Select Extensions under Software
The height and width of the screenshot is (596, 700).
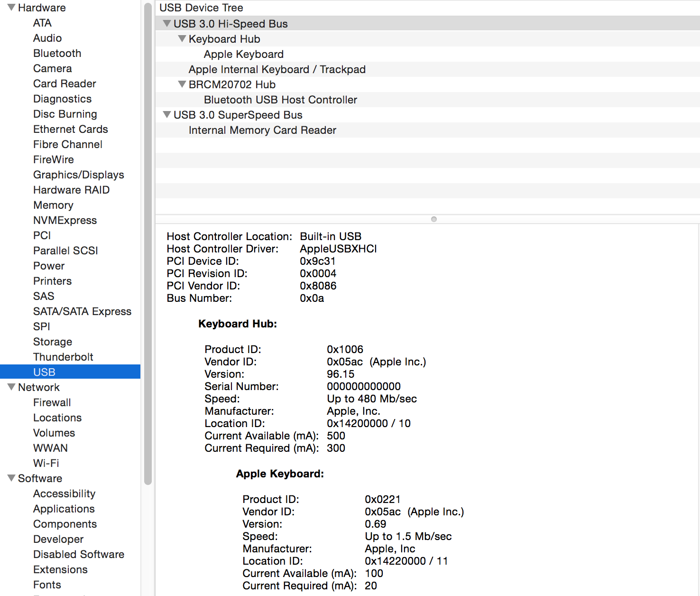[60, 569]
